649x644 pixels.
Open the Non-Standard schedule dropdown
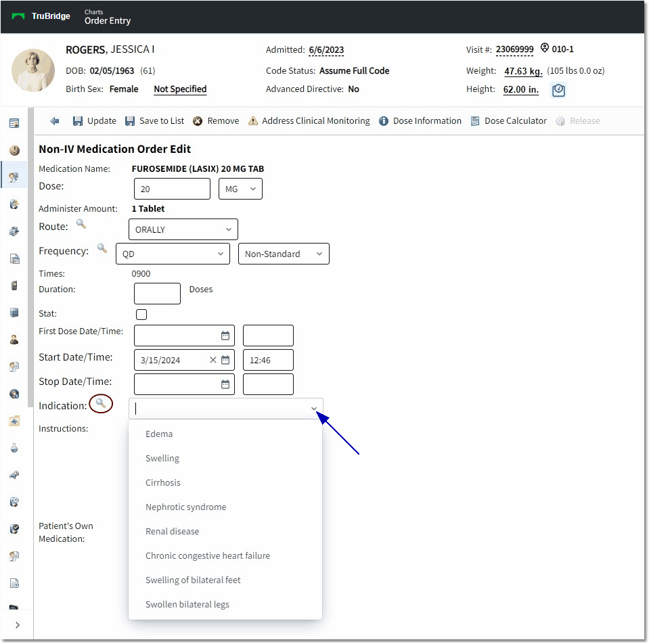point(284,254)
